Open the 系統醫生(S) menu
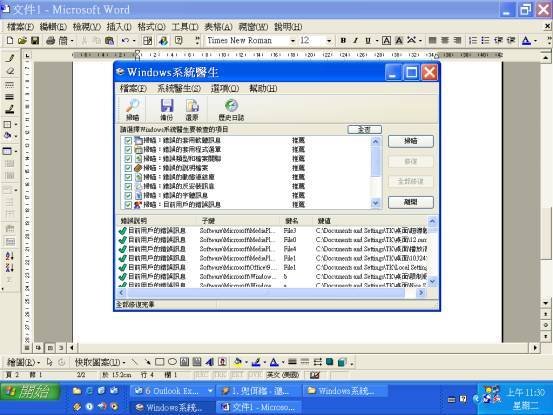Image resolution: width=553 pixels, height=415 pixels. pos(179,89)
